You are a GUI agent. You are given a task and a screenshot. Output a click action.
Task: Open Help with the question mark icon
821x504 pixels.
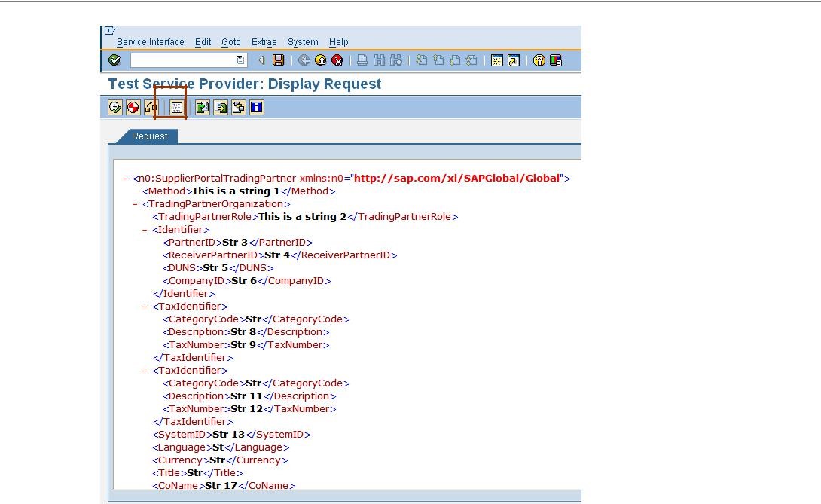coord(539,60)
